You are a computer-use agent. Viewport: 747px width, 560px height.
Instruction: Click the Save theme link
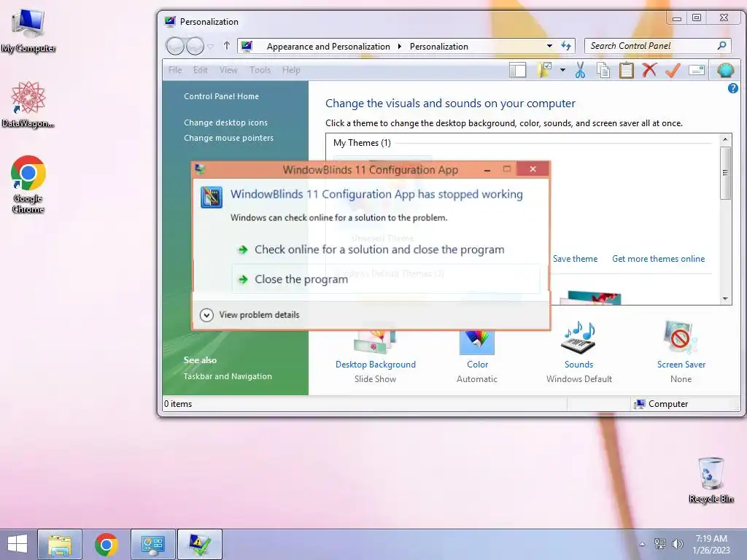(x=575, y=259)
